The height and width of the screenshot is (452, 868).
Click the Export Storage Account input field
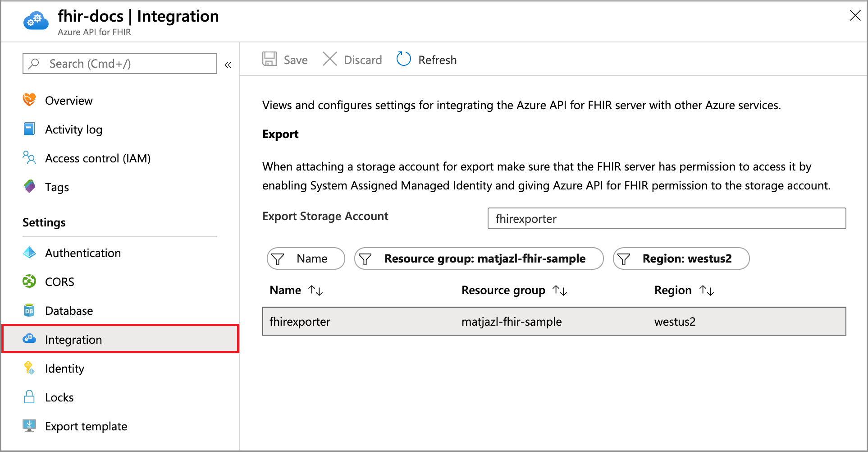(667, 218)
